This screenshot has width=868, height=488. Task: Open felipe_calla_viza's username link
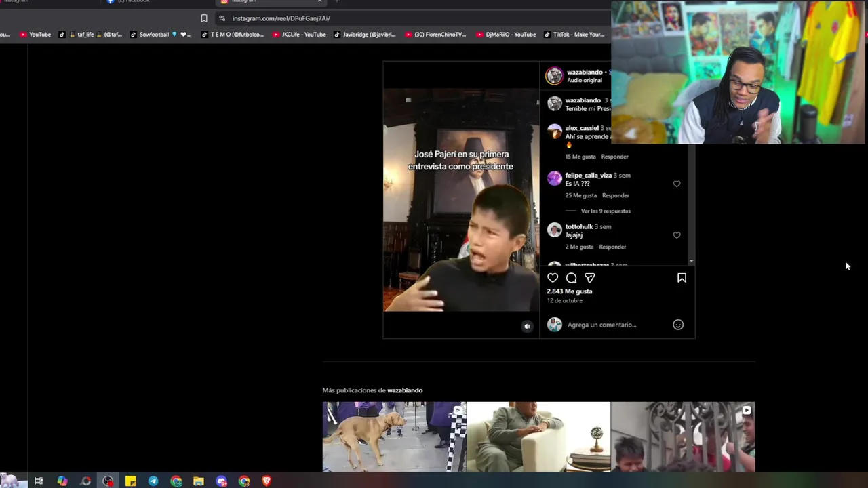(588, 175)
